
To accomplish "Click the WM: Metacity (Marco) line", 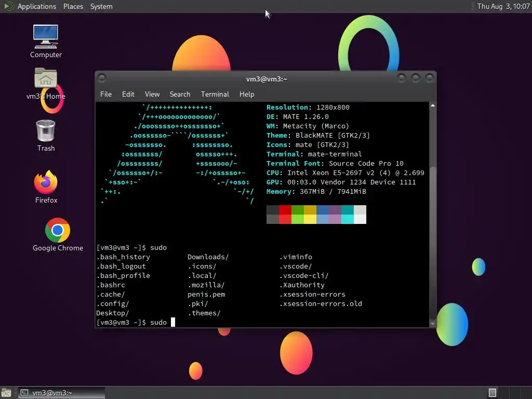I will coord(308,126).
